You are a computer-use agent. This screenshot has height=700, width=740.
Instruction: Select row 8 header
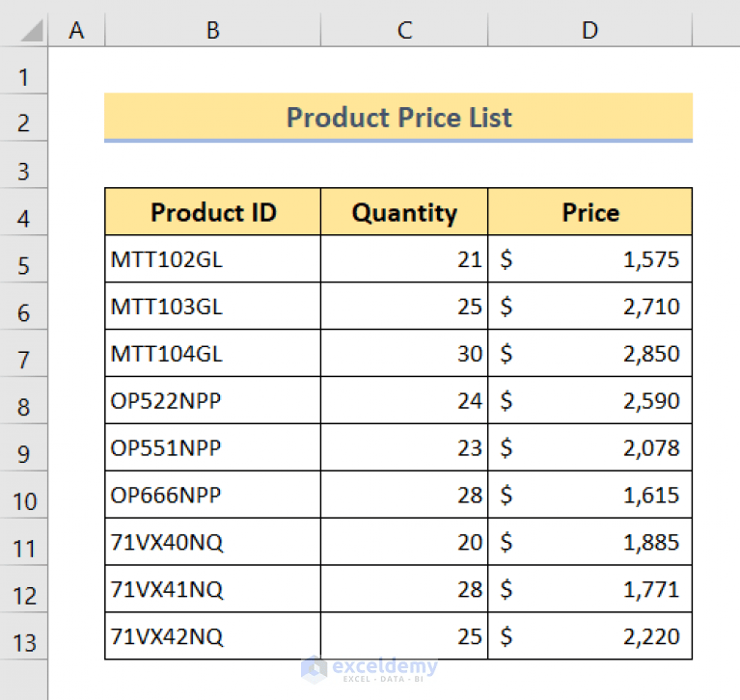[23, 400]
